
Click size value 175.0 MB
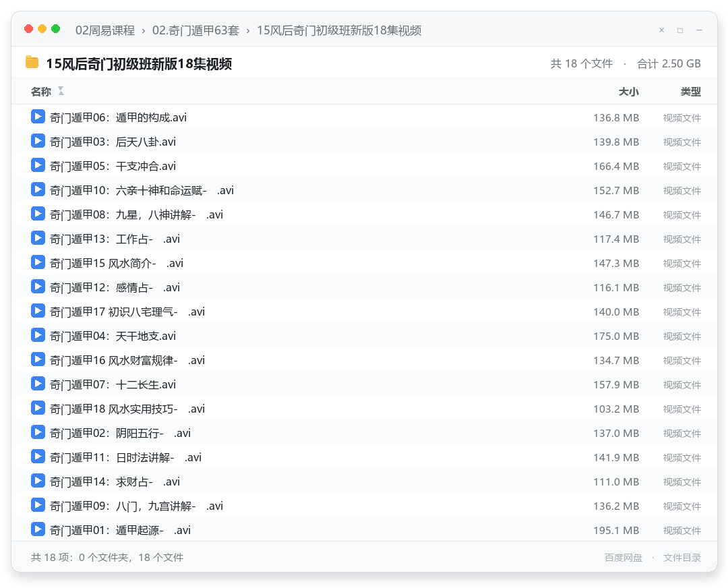click(x=616, y=336)
